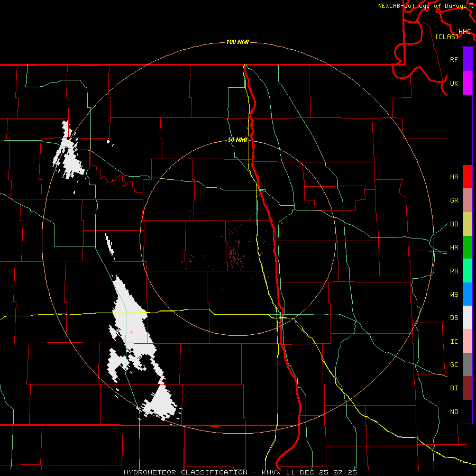476x476 pixels.
Task: Click the GR legend color block
Action: [x=467, y=200]
